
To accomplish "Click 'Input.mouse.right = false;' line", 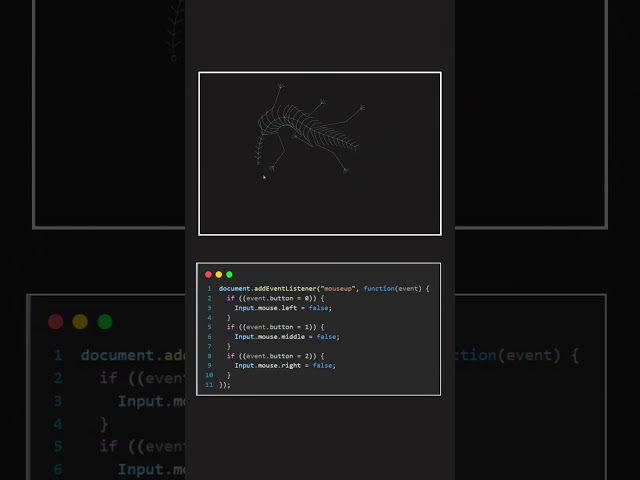I will [x=285, y=365].
